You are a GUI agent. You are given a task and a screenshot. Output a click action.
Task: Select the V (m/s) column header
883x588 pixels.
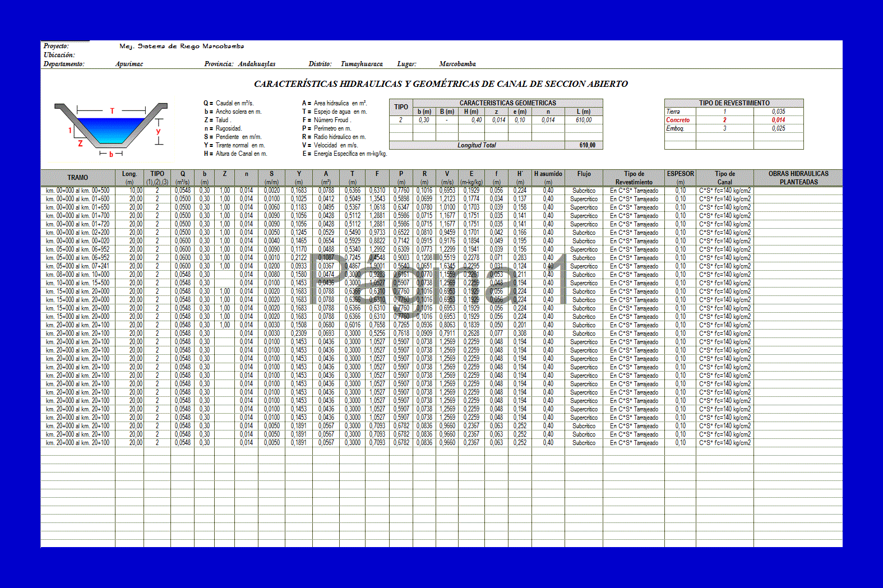pos(447,178)
